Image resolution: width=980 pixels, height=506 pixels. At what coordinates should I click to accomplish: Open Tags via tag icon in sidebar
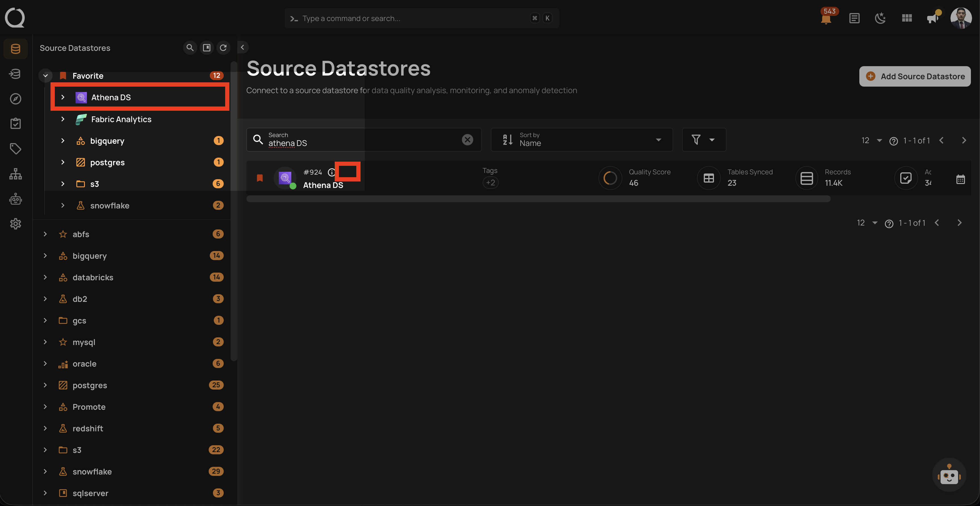point(15,149)
